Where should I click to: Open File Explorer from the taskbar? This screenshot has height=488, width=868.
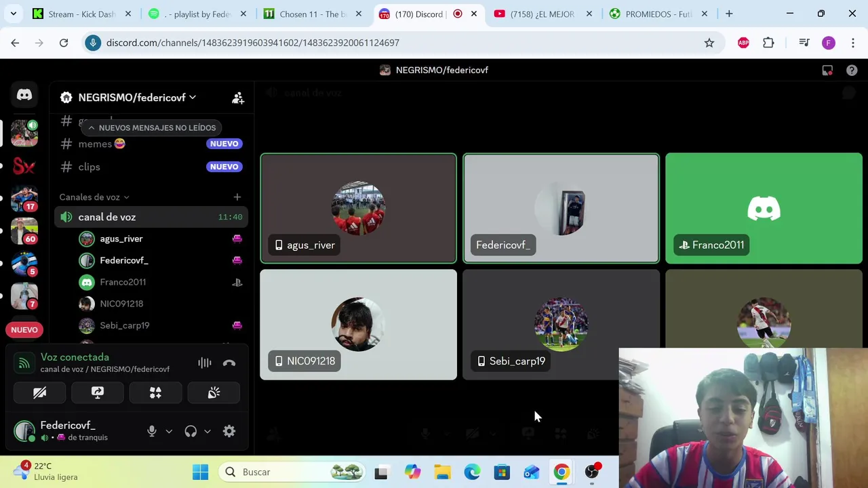tap(443, 472)
